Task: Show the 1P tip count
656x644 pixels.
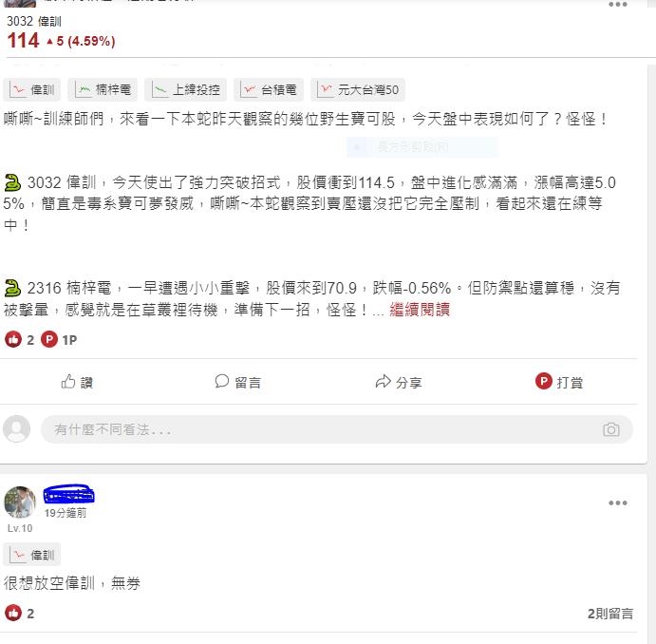Action: [59, 339]
